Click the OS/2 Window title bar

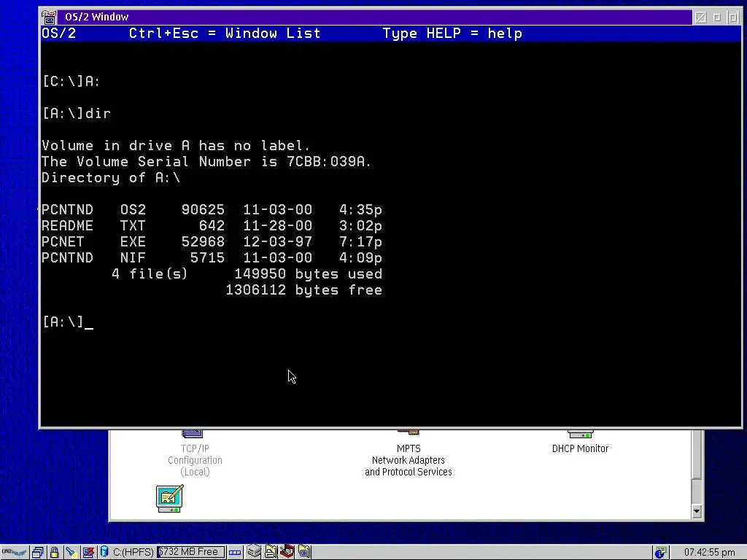click(x=374, y=17)
